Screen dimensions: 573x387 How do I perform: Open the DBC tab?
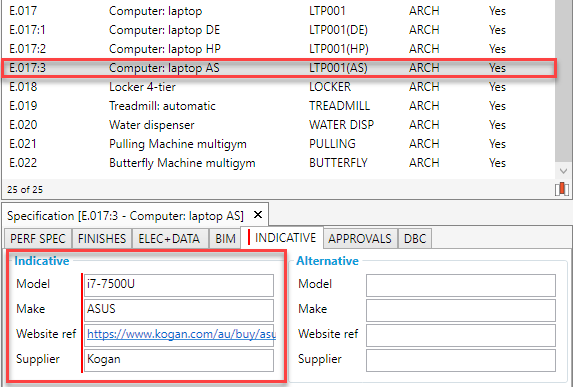coord(415,239)
